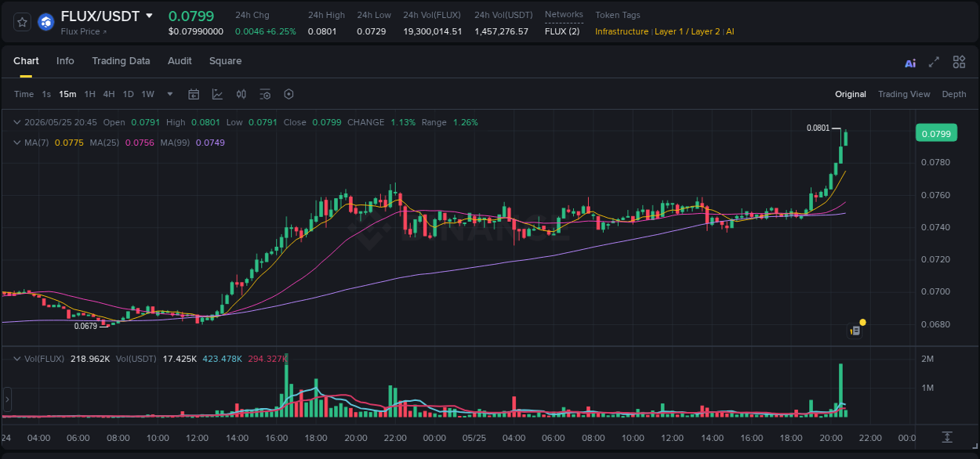Click the 24h Vol(USDT) value 1,457,276.57
The width and height of the screenshot is (980, 459).
pyautogui.click(x=501, y=31)
